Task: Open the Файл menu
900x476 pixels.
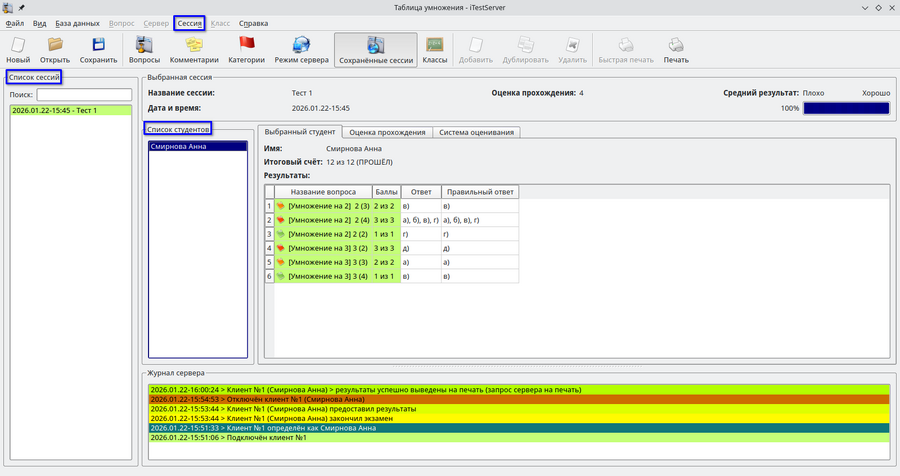Action: click(15, 22)
